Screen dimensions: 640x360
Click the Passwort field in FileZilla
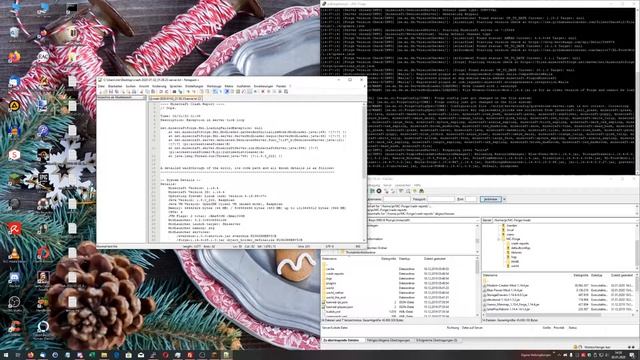coord(440,199)
